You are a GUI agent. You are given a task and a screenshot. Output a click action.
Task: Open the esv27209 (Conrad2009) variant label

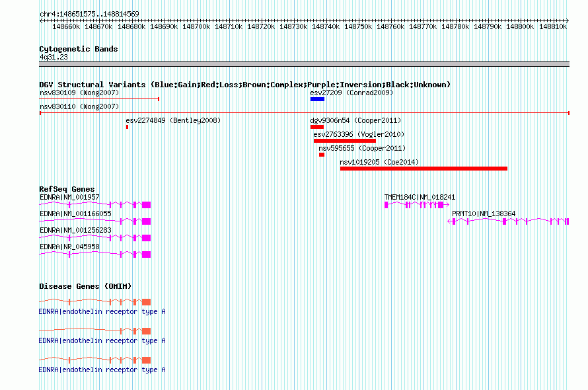click(x=351, y=93)
